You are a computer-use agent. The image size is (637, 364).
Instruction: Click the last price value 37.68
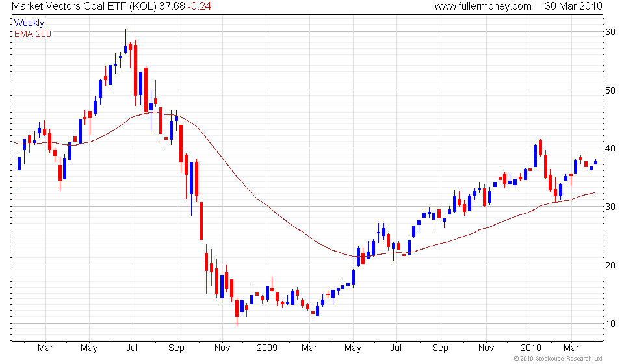172,6
